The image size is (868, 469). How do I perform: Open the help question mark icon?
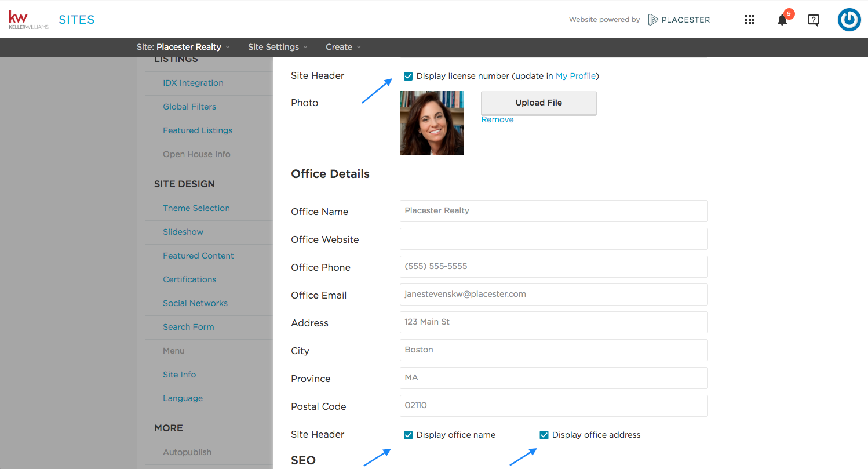click(x=814, y=20)
